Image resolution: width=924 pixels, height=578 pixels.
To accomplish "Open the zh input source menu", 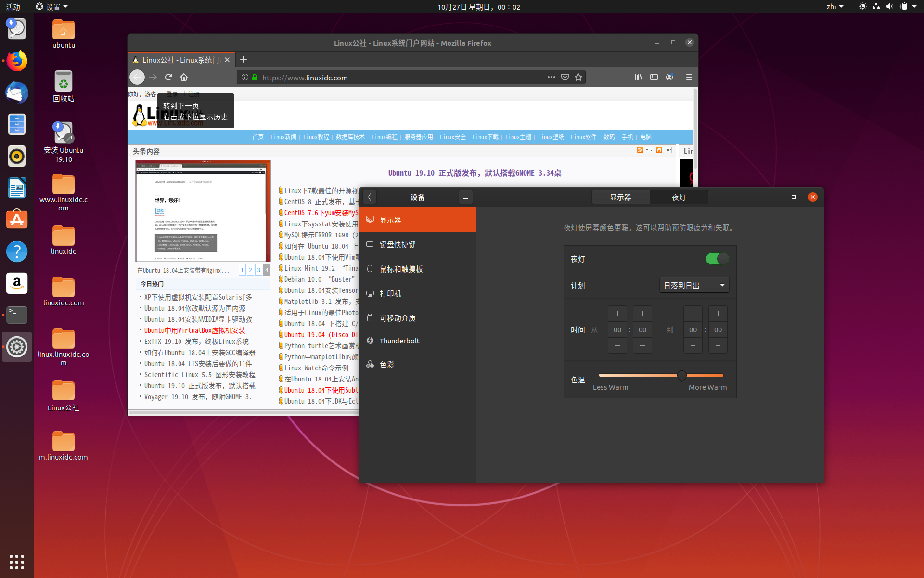I will click(834, 7).
